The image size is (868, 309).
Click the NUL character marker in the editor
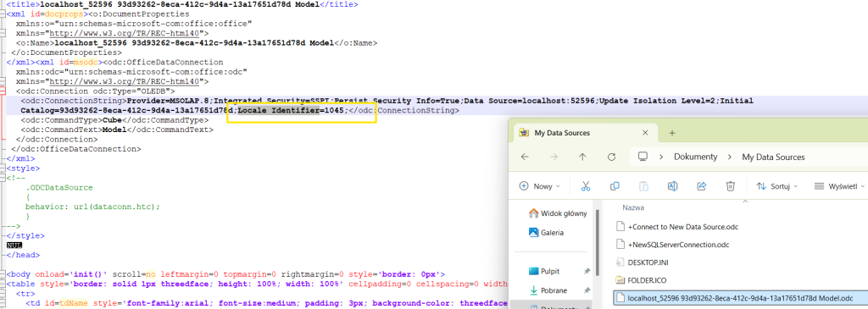(x=14, y=246)
